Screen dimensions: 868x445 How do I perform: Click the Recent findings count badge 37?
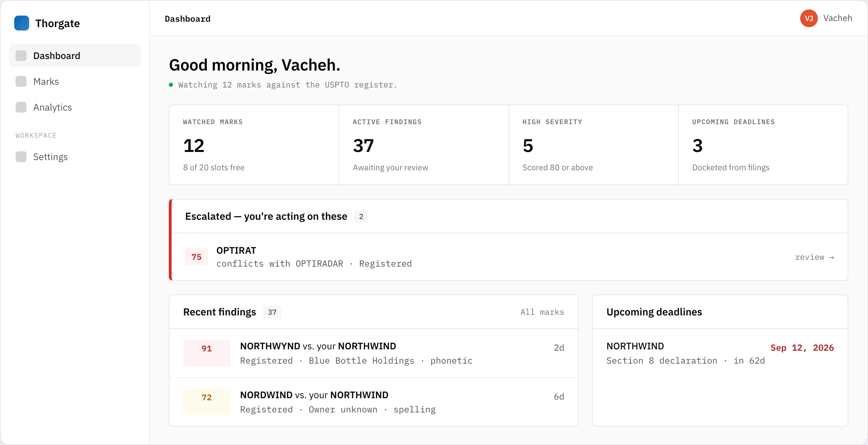click(272, 312)
